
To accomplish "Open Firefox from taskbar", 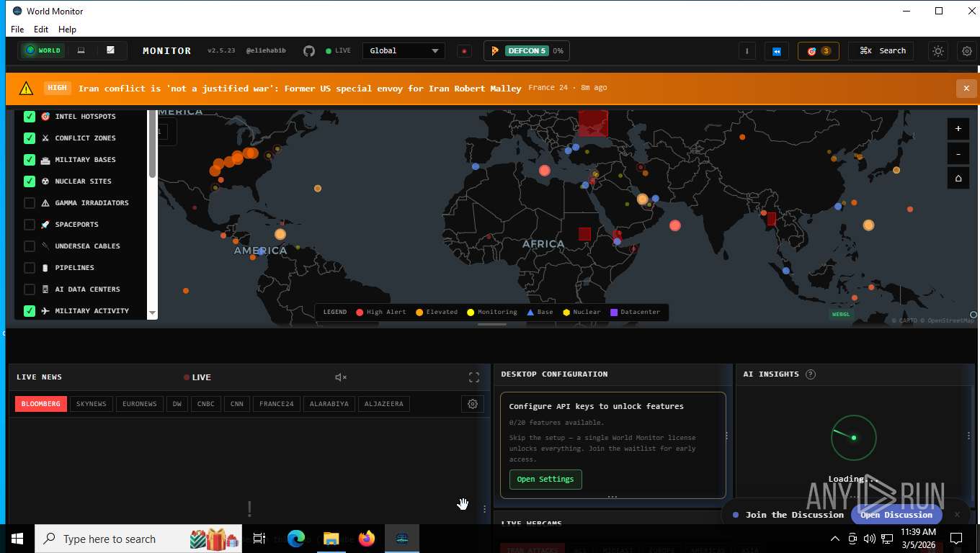I will [367, 539].
